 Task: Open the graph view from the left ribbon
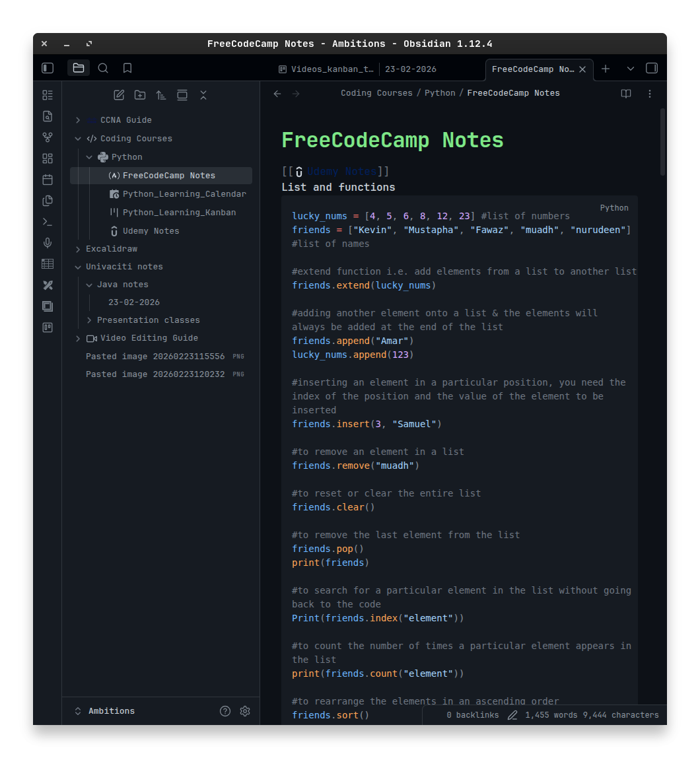47,137
